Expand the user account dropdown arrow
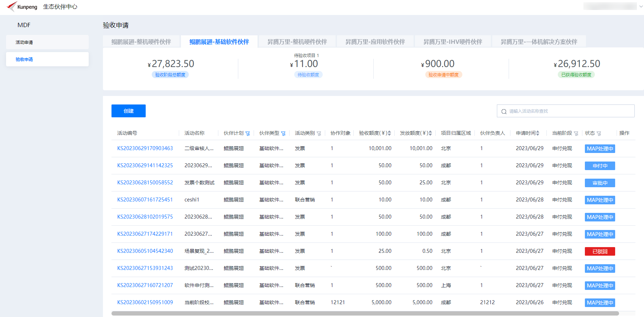This screenshot has height=317, width=644. click(641, 6)
